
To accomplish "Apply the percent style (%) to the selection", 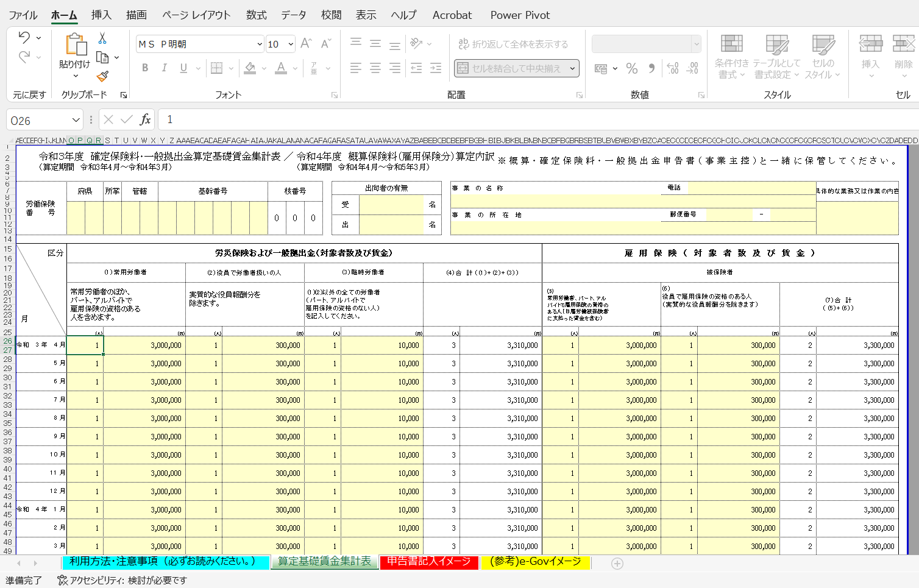I will [x=631, y=69].
